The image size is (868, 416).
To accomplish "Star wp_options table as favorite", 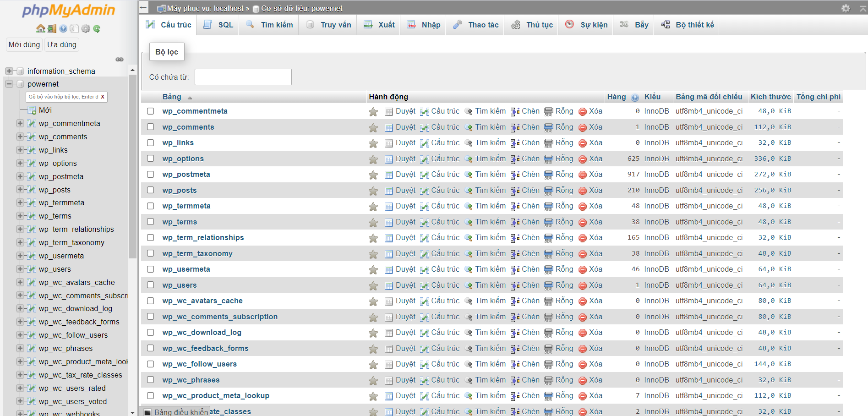I will click(x=373, y=159).
